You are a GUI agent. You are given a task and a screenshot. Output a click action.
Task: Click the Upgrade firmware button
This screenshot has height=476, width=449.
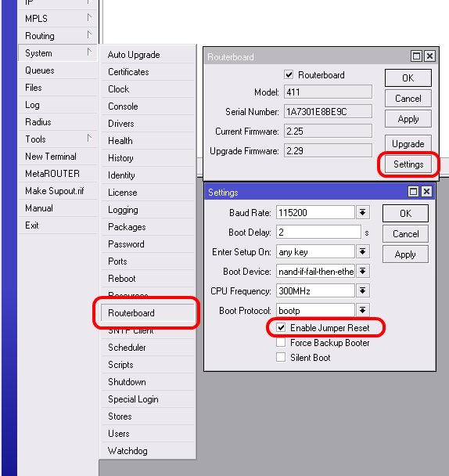click(408, 143)
